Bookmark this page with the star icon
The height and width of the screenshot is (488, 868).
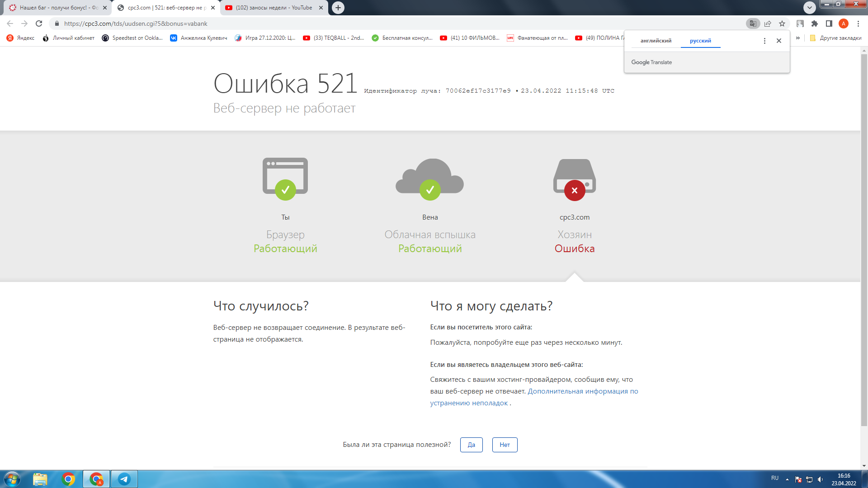(782, 23)
